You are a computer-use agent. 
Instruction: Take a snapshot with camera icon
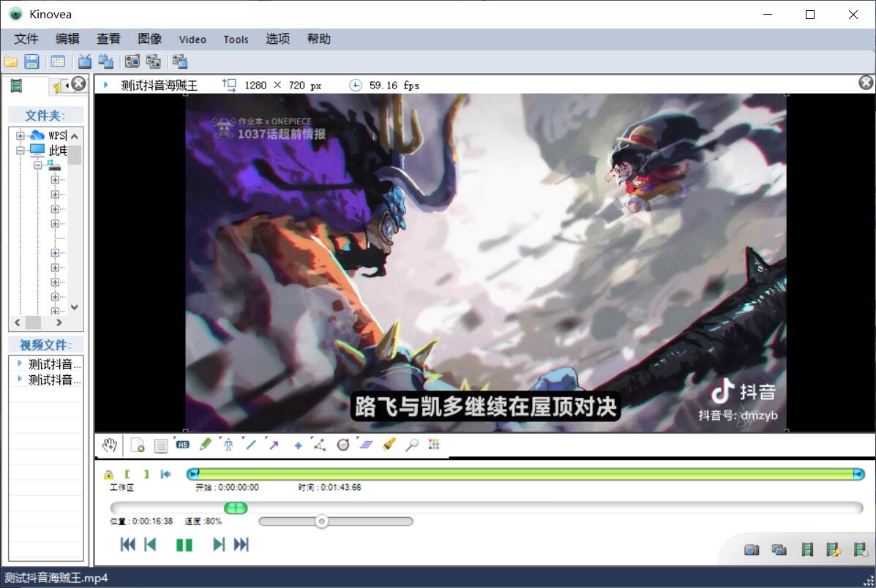[752, 550]
